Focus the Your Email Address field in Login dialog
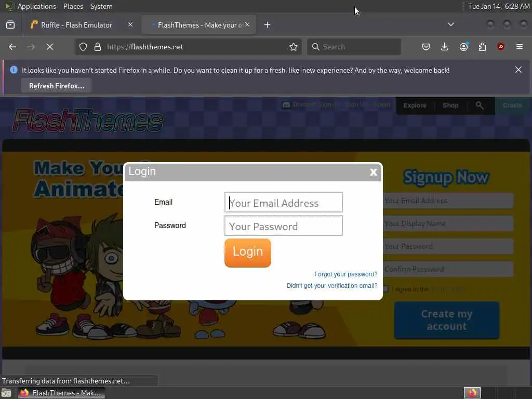532x399 pixels. (x=283, y=202)
